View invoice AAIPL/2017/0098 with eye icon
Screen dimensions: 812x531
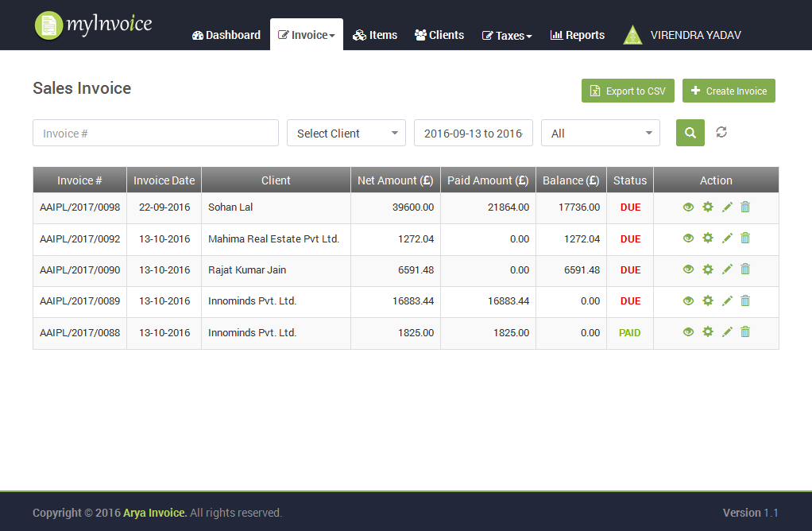688,207
